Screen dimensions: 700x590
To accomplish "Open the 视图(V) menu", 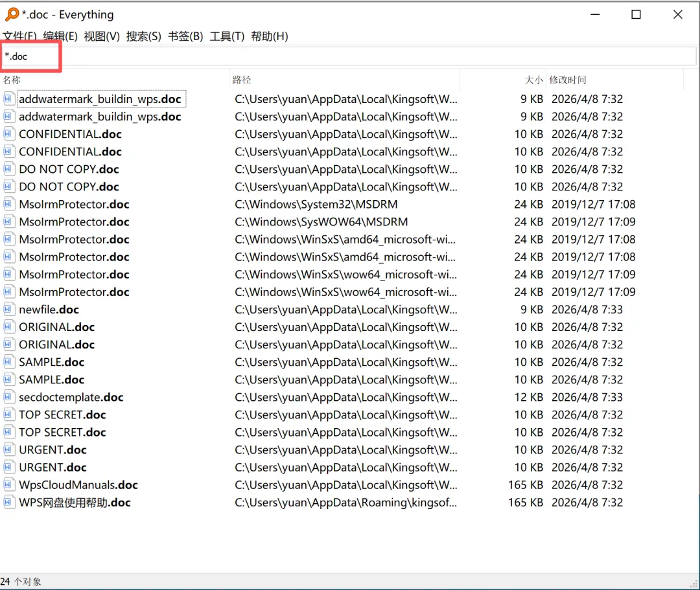I will point(102,36).
